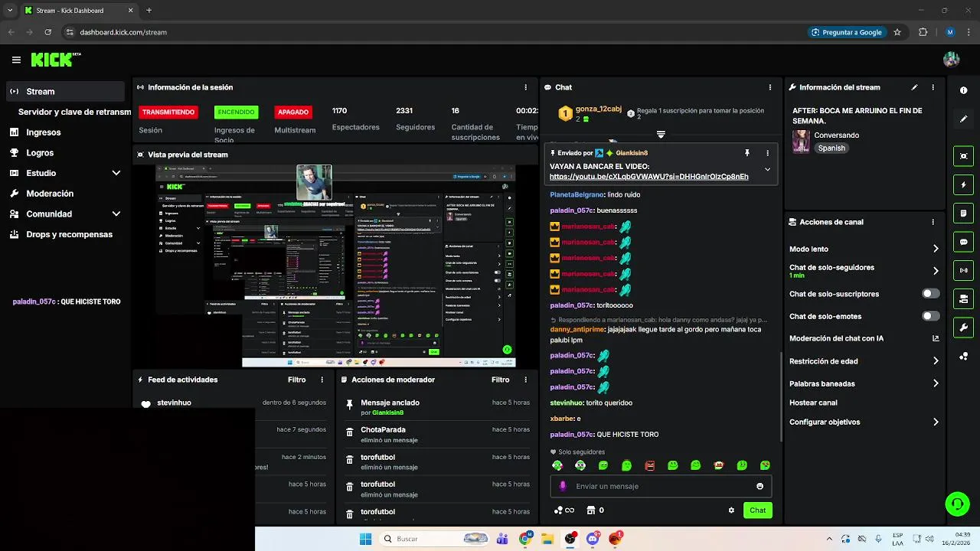Click Preguntar a Google button

click(x=847, y=32)
